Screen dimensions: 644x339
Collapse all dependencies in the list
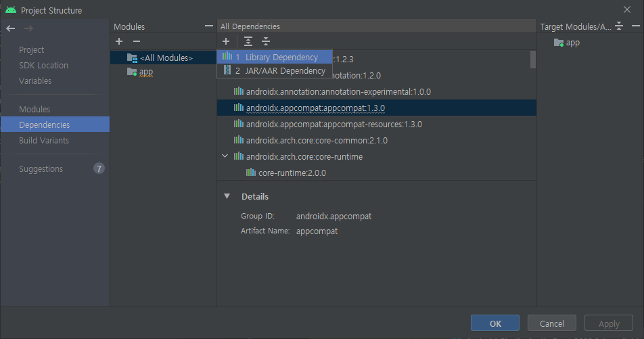(266, 41)
